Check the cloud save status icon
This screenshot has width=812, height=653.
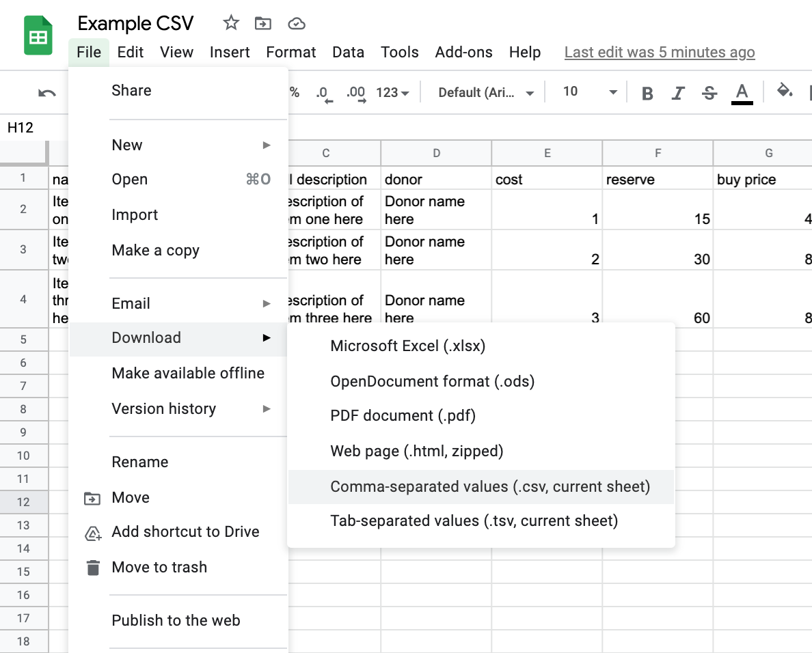tap(296, 23)
